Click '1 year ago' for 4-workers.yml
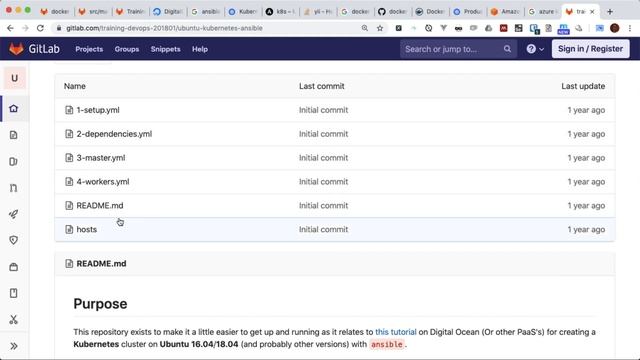The width and height of the screenshot is (640, 360). [586, 182]
